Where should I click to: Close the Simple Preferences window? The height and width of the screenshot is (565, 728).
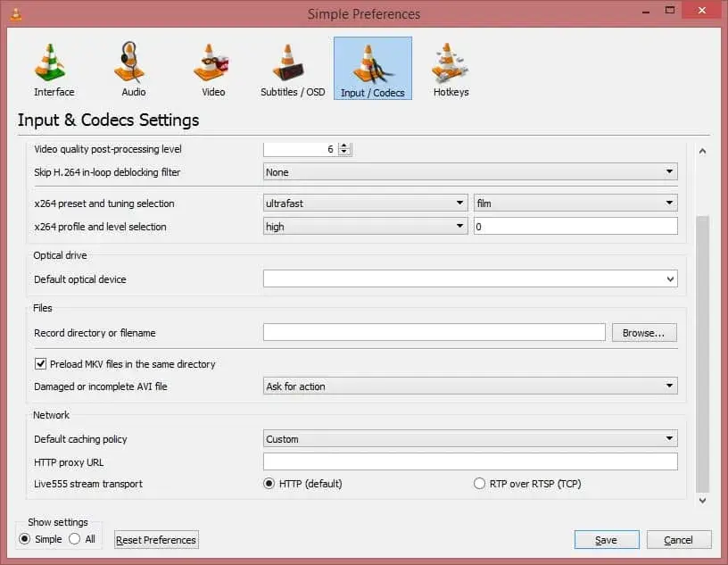(x=702, y=10)
